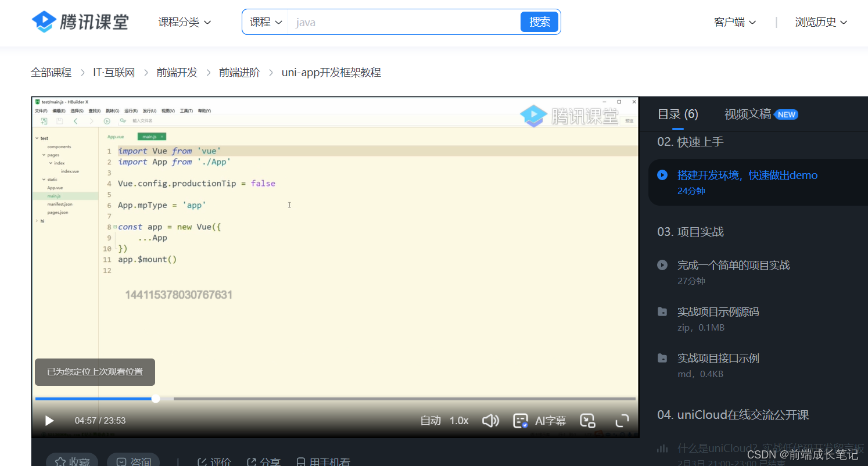Open HBuilder 运行(R) menu

pyautogui.click(x=131, y=110)
